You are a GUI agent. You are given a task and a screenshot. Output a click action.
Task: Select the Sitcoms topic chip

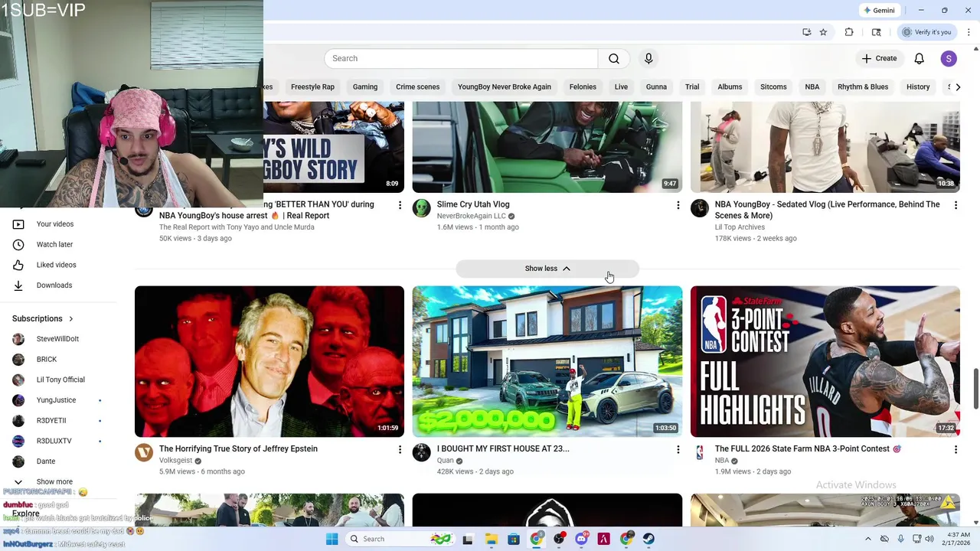coord(773,87)
